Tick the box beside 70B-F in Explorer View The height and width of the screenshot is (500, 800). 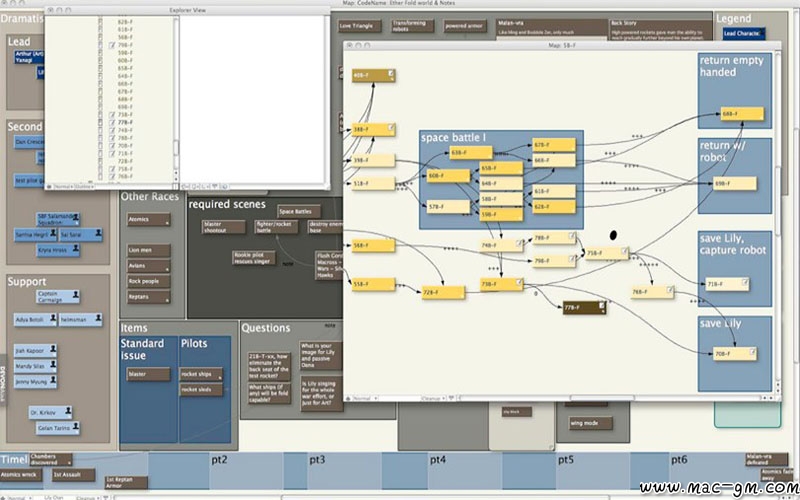(x=101, y=145)
